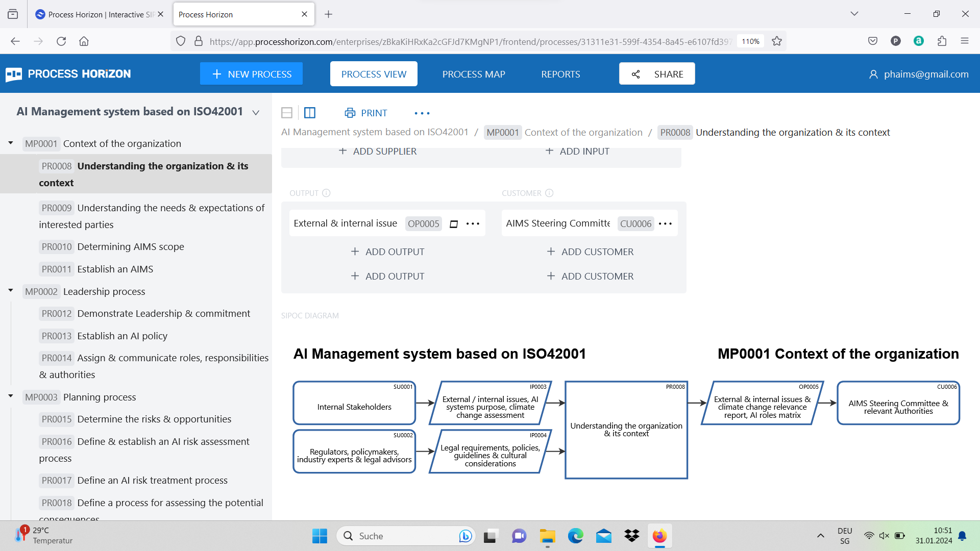
Task: Select PR0012 Demonstrate Leadership & commitment
Action: point(145,314)
